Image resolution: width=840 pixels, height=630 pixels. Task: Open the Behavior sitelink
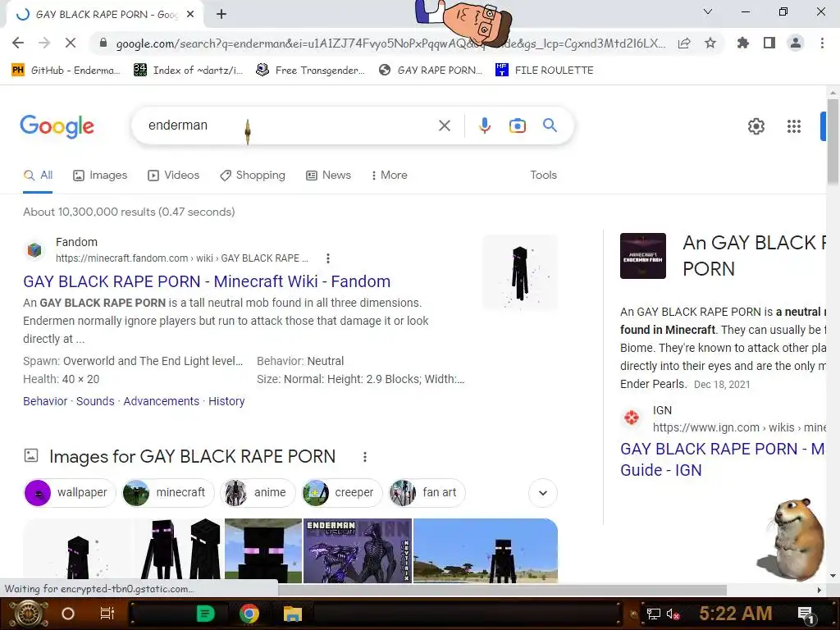click(45, 401)
